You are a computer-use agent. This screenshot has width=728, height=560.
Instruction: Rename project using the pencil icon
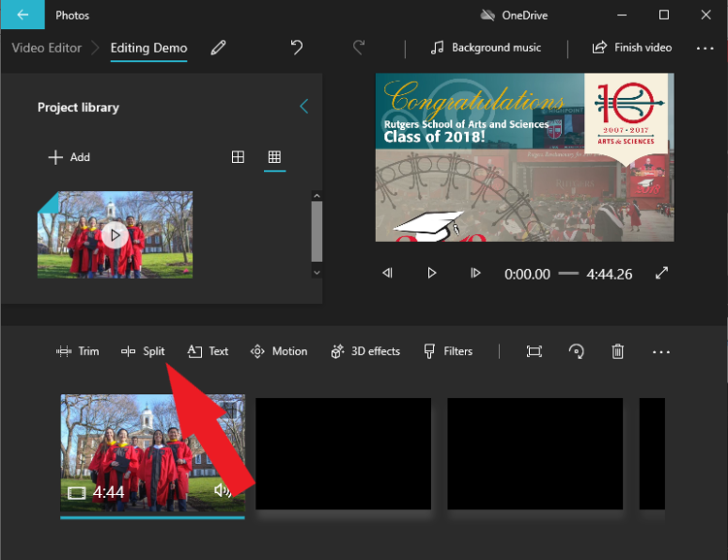click(x=218, y=48)
